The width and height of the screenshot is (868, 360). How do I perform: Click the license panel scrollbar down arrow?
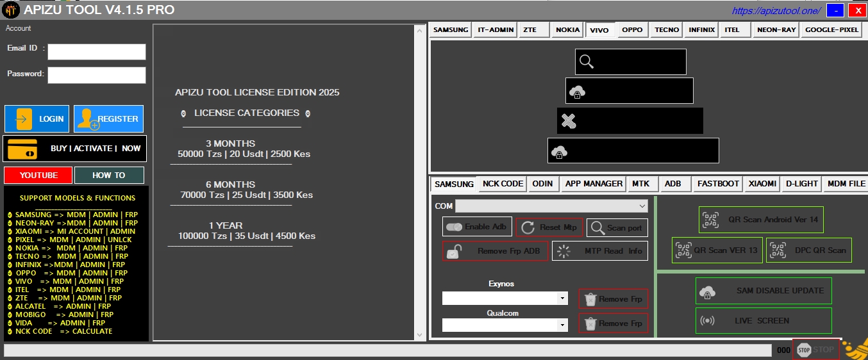tap(421, 335)
